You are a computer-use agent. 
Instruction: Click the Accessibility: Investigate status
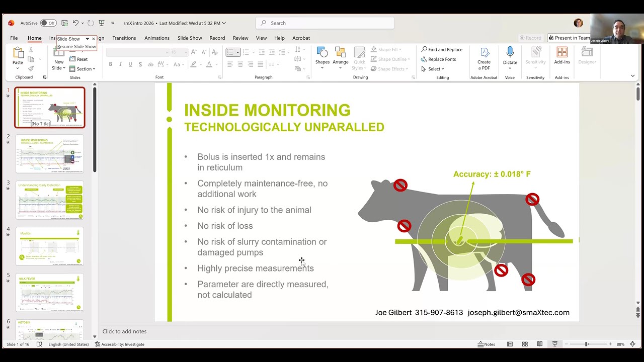point(119,344)
